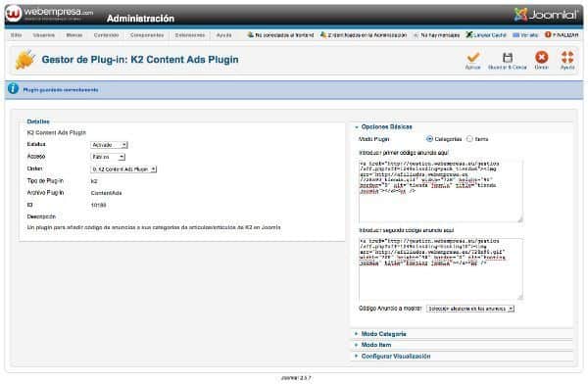Open Ayuda lifebuoy help icon
The width and height of the screenshot is (588, 384).
(567, 57)
